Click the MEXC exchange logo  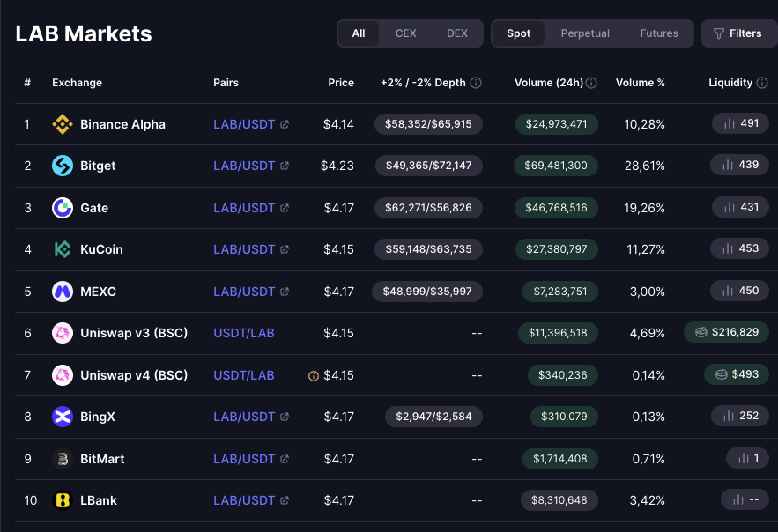(x=63, y=292)
